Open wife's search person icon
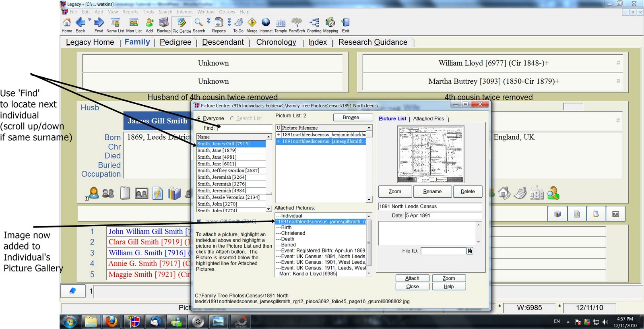644x329 pixels. tap(553, 193)
